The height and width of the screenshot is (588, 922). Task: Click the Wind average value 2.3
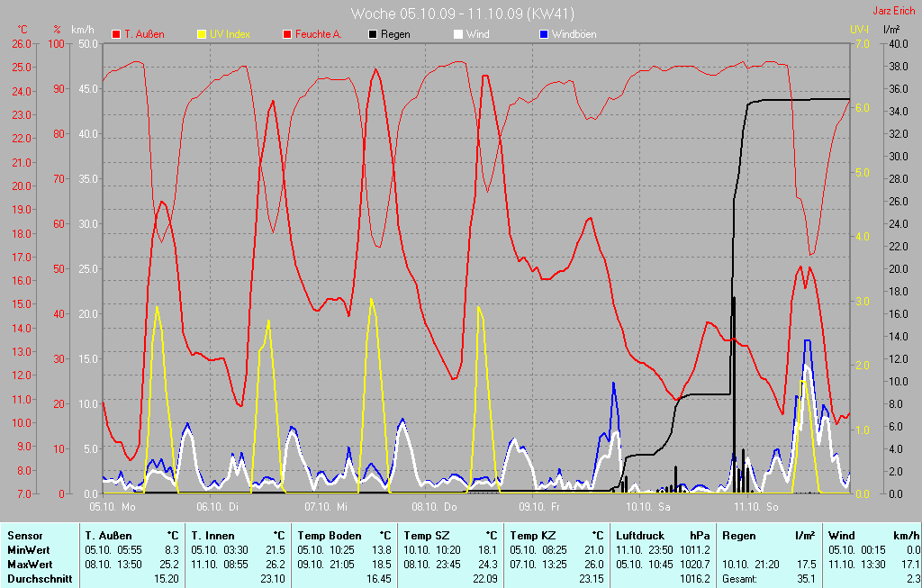tap(913, 579)
